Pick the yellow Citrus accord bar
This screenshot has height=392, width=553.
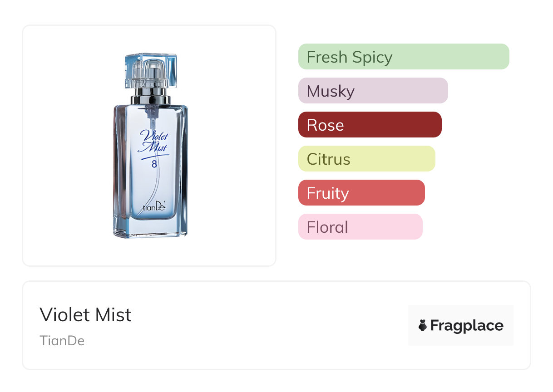point(366,159)
